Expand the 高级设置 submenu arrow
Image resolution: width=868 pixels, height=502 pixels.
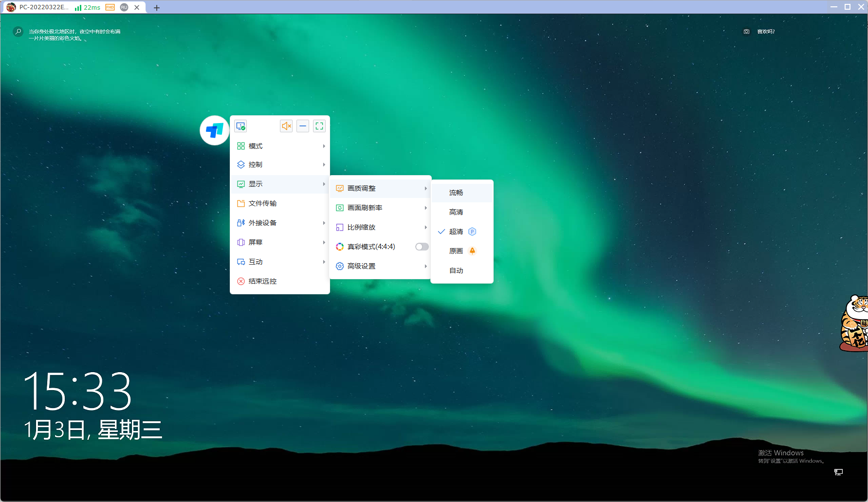point(425,266)
